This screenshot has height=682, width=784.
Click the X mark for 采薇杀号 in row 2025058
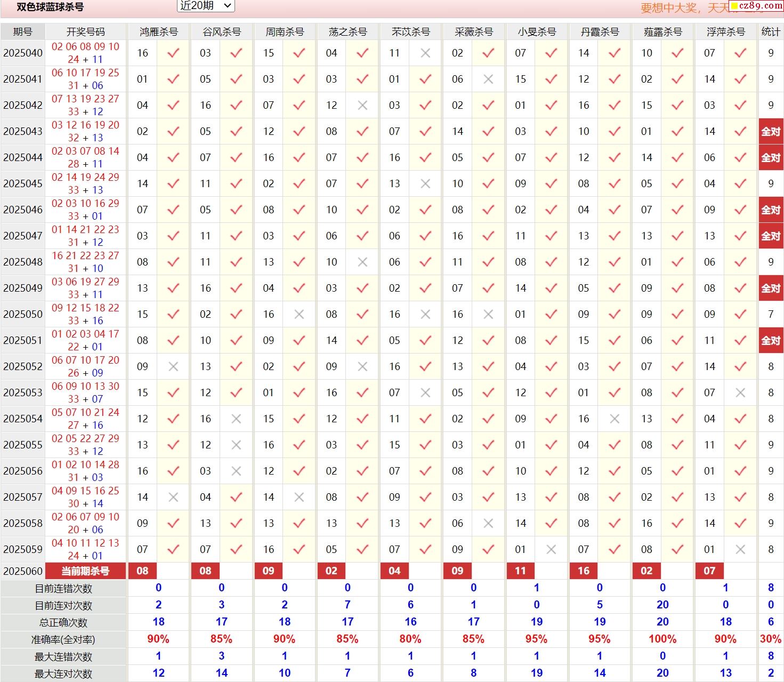point(488,523)
